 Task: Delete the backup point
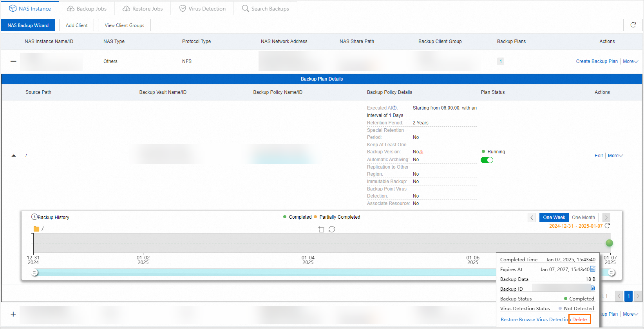tap(580, 319)
